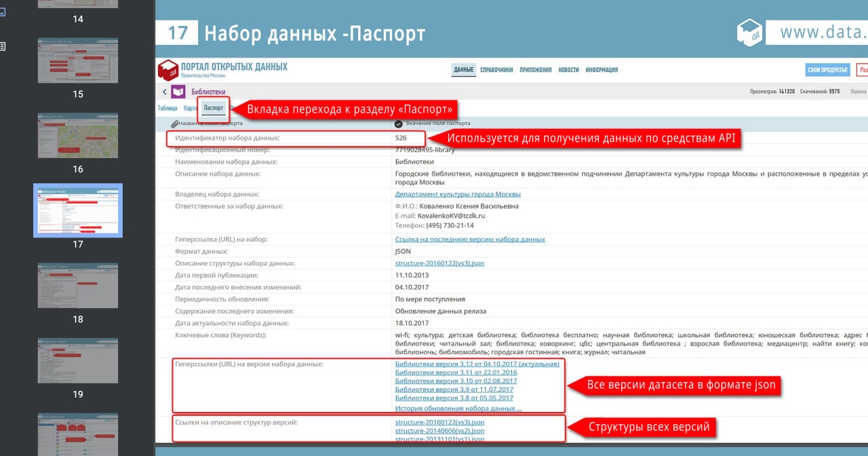The height and width of the screenshot is (456, 868).
Task: Open the thumbnails view icon in left sidebar
Action: coord(2,12)
